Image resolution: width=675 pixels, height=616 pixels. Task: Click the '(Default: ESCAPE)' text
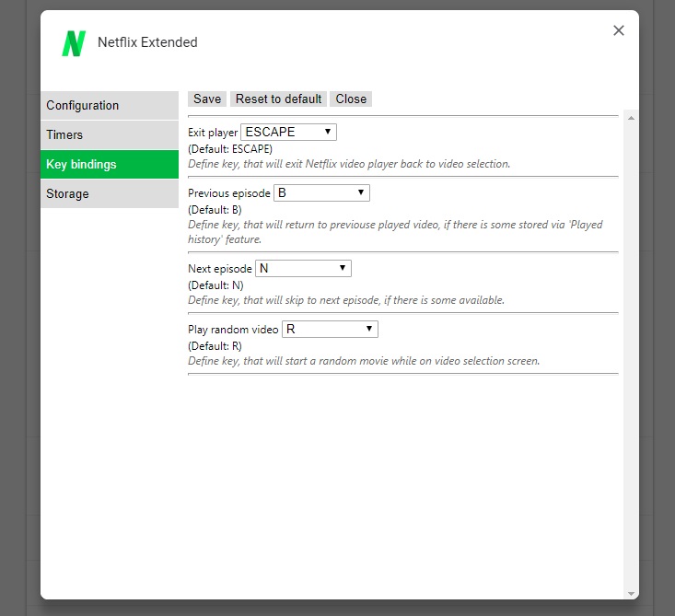pyautogui.click(x=230, y=149)
